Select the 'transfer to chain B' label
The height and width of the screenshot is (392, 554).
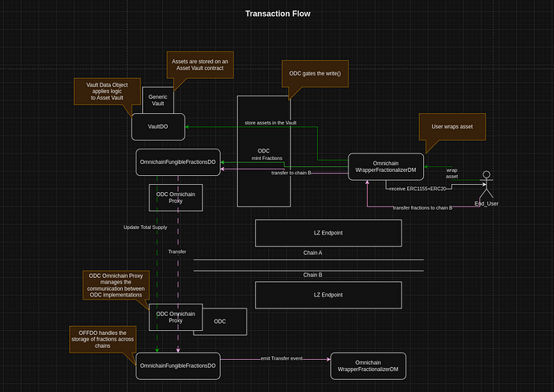point(291,173)
